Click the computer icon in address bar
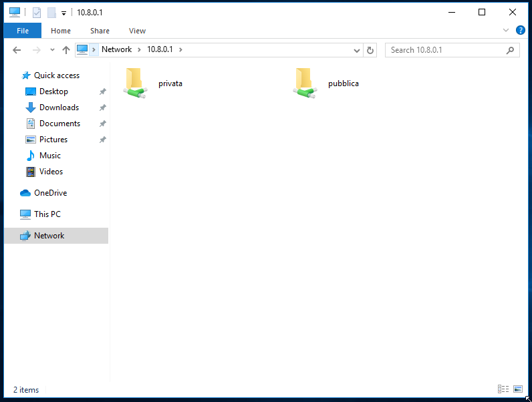This screenshot has width=532, height=402. click(82, 49)
